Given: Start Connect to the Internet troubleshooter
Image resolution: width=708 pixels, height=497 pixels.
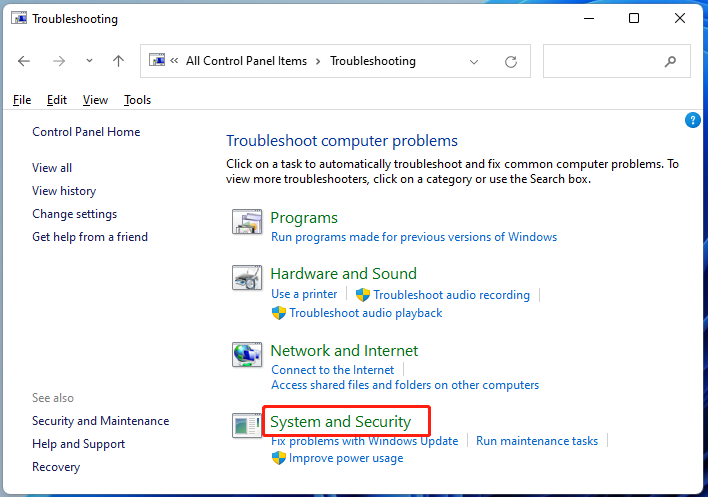Looking at the screenshot, I should [x=332, y=370].
